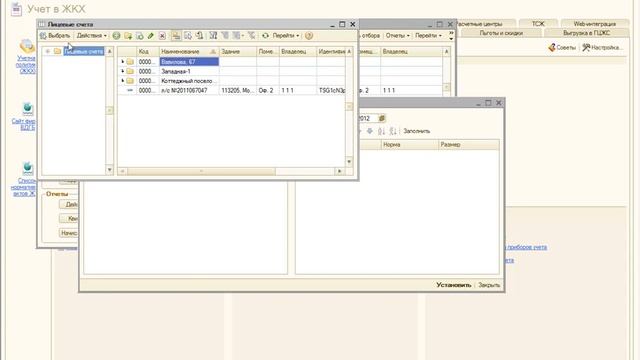Viewport: 640px width, 360px height.
Task: Click the first filter funnel icon
Action: [x=213, y=36]
